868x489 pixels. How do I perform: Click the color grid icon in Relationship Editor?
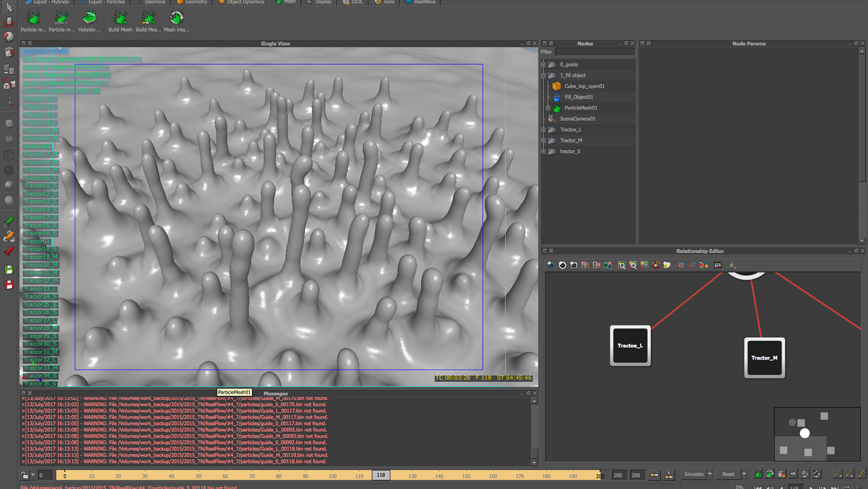pos(717,265)
